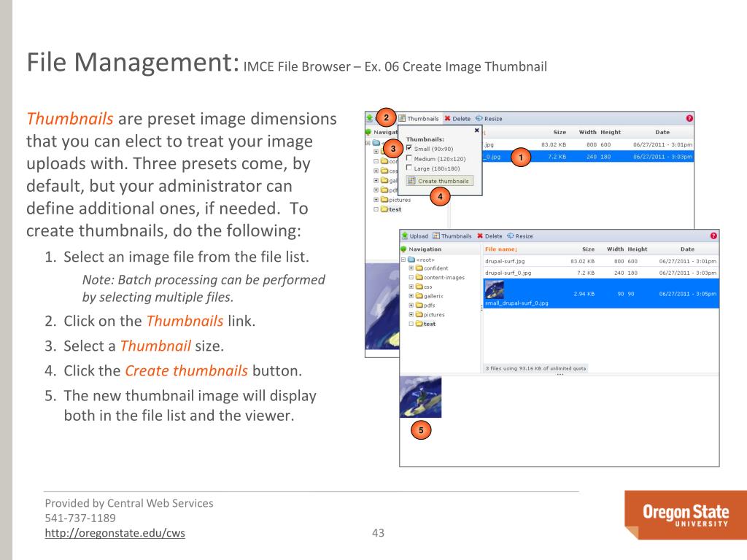Viewport: 747px width, 560px height.
Task: Select the <root> folder in the lower window
Action: (x=421, y=260)
